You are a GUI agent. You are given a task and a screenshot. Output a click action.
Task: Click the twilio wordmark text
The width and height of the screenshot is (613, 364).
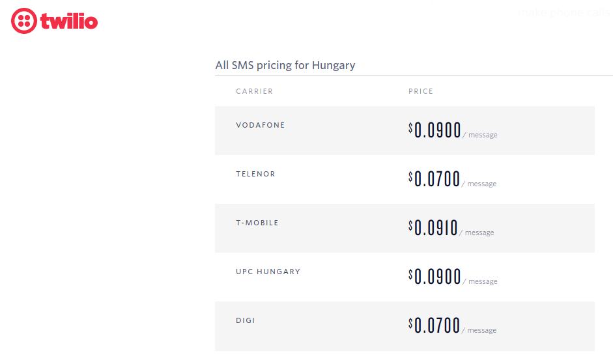69,21
